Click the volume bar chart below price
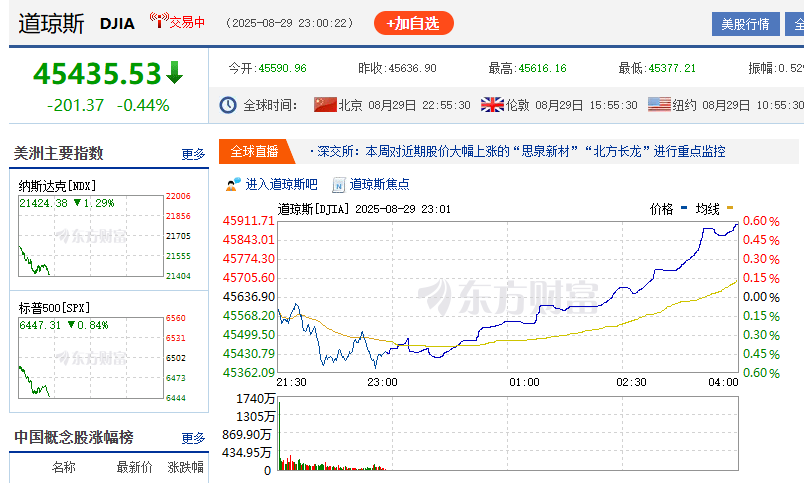The width and height of the screenshot is (804, 483). (x=508, y=433)
